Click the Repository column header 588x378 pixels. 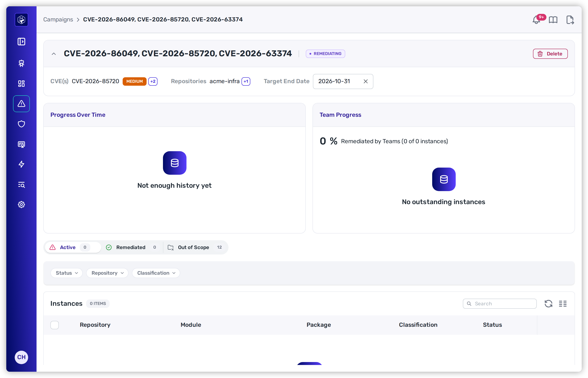[95, 325]
